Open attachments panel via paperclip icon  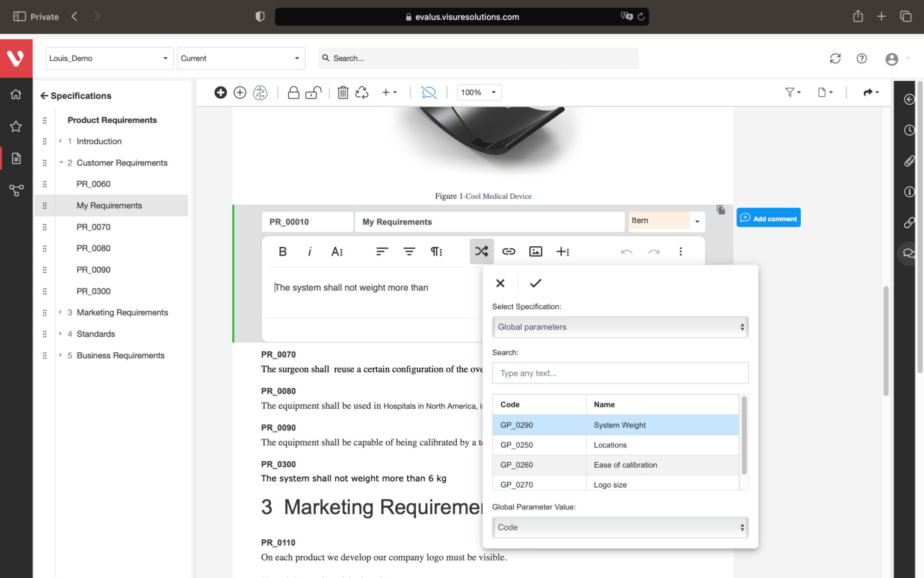[x=909, y=161]
